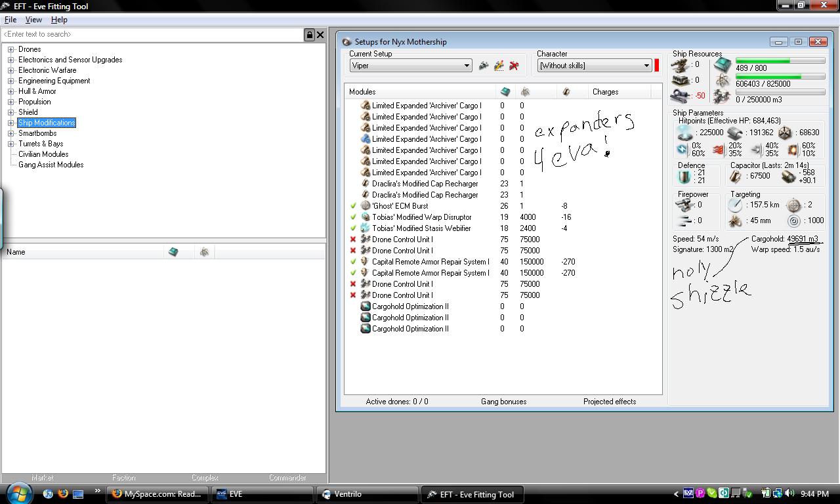The width and height of the screenshot is (840, 504).
Task: Click the red X delete setup icon
Action: coord(514,66)
